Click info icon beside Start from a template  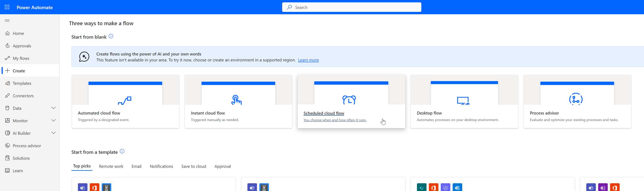point(122,151)
